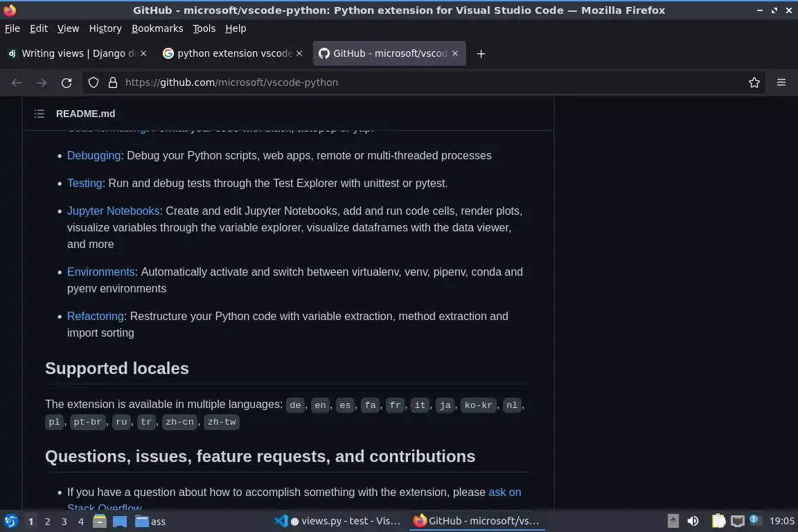Switch to views.py VS Code taskbar window
This screenshot has height=532, width=798.
click(337, 521)
